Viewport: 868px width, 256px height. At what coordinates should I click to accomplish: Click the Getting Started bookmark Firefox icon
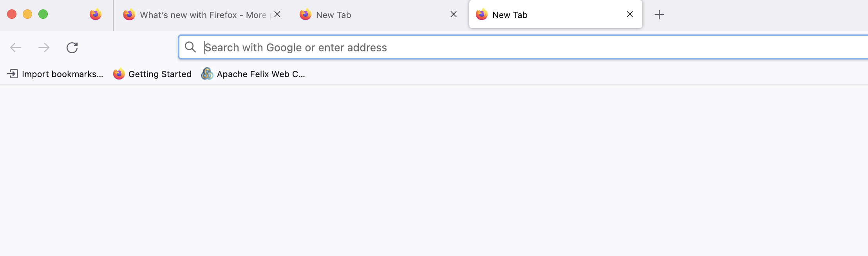click(x=119, y=74)
